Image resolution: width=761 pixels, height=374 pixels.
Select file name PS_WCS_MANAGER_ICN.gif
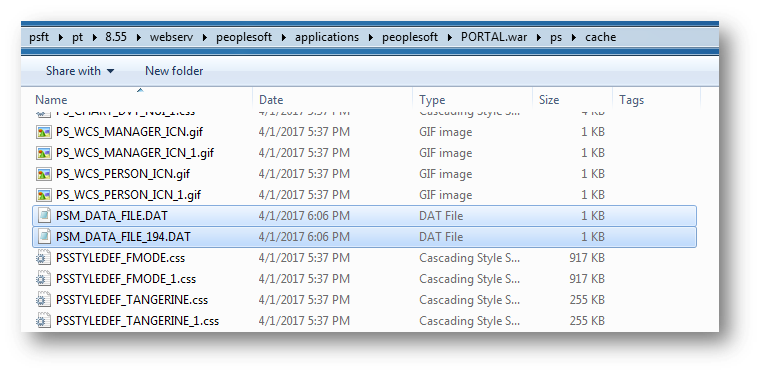coord(129,132)
